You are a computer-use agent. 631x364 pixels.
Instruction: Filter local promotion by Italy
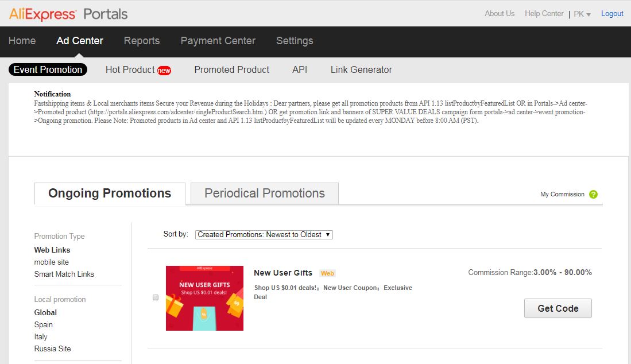click(x=41, y=336)
